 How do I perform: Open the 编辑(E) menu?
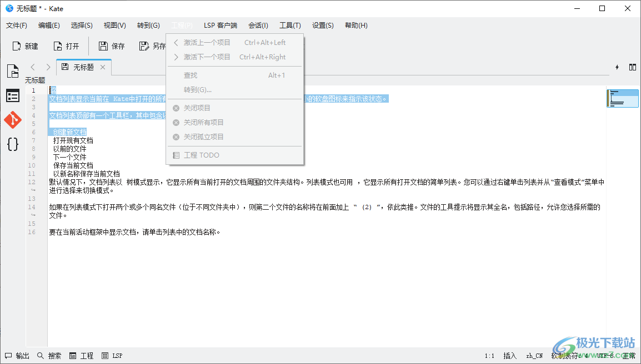pyautogui.click(x=49, y=26)
